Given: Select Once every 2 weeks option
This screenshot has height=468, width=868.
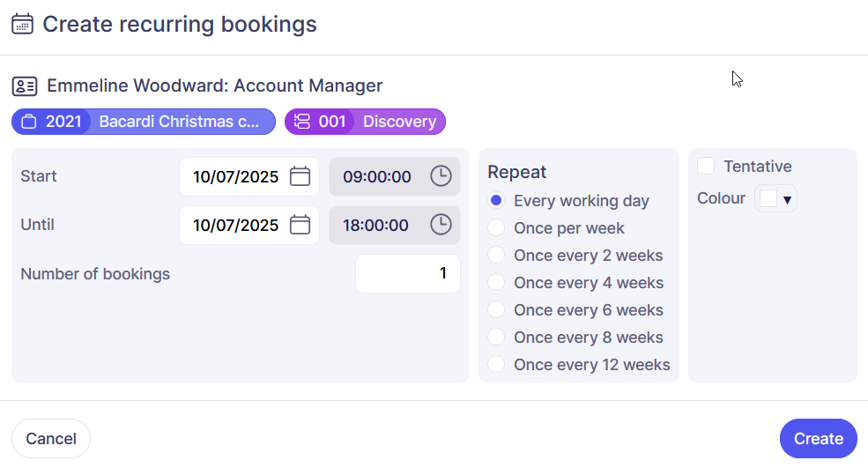Looking at the screenshot, I should tap(497, 256).
